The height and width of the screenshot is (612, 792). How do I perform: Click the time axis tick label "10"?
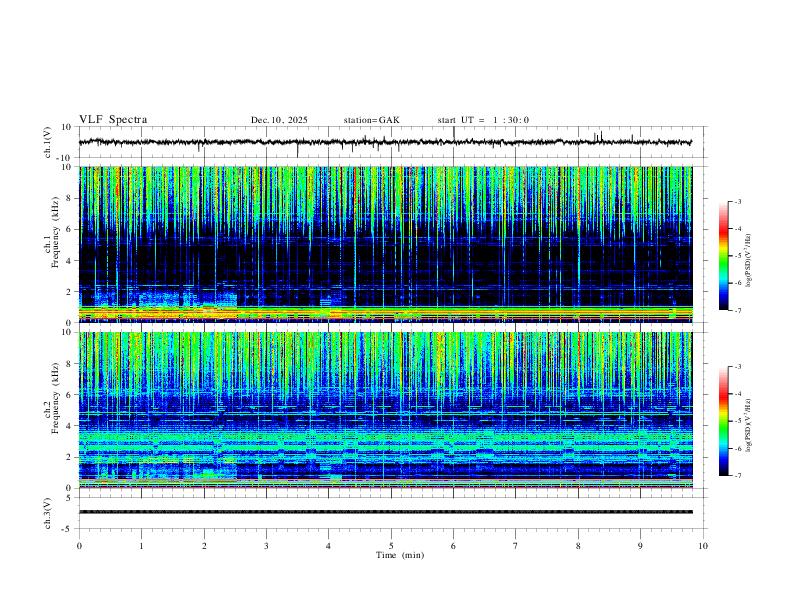[x=703, y=546]
